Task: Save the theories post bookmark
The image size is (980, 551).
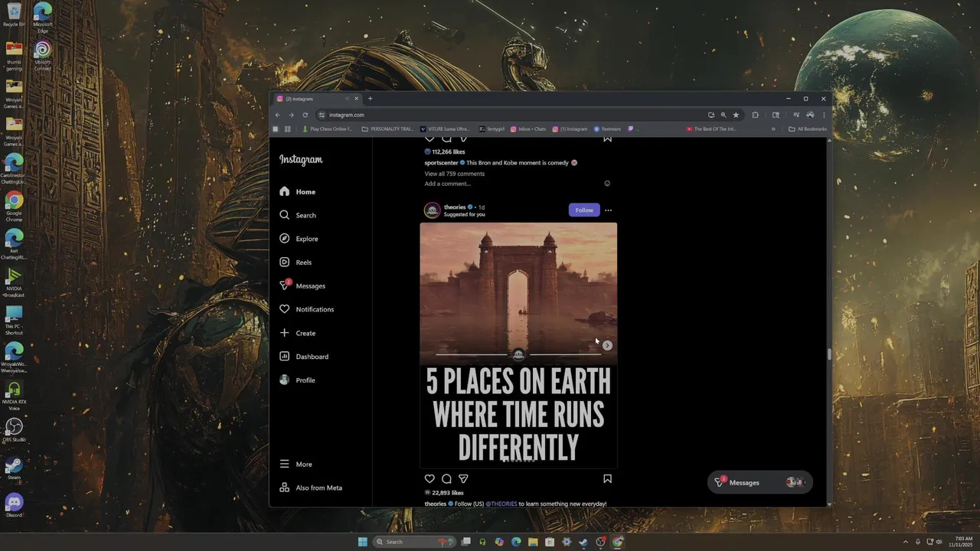Action: point(607,479)
